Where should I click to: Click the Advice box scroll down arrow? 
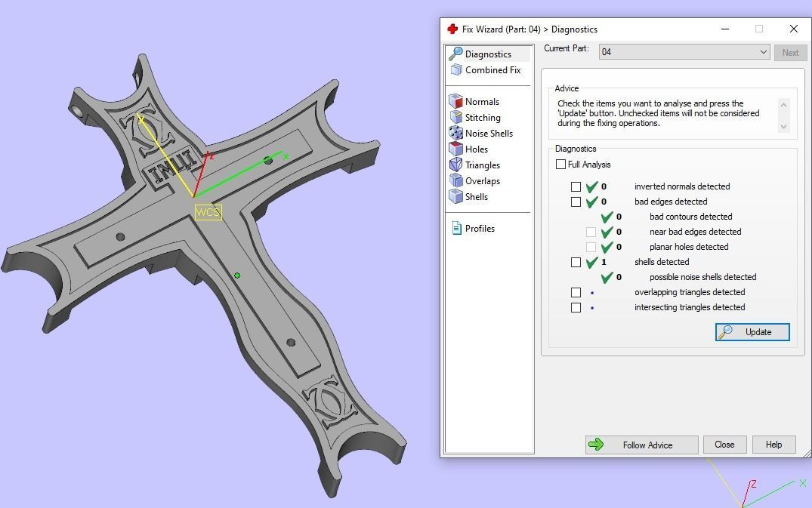pos(783,127)
